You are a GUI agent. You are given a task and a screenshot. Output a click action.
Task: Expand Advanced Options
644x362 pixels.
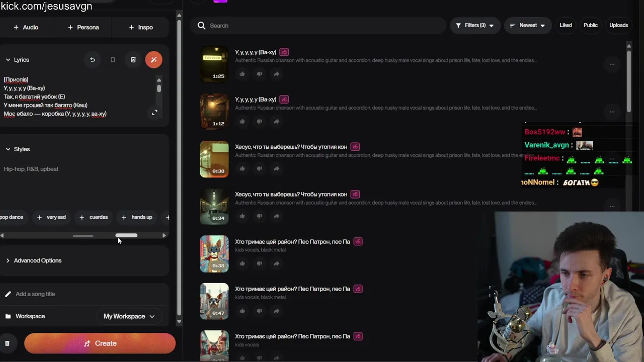(x=34, y=260)
